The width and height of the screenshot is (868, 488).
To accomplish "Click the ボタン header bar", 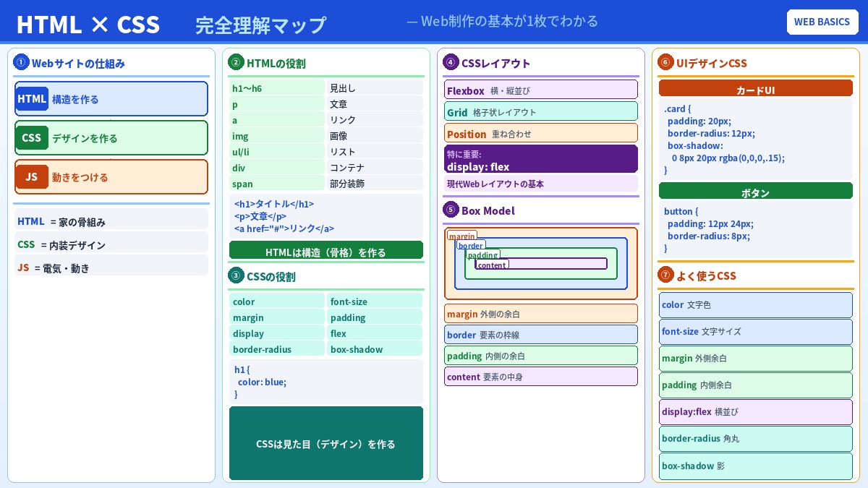I will [x=755, y=192].
